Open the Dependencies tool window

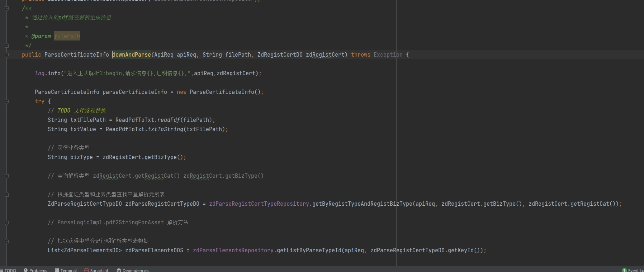(133, 270)
